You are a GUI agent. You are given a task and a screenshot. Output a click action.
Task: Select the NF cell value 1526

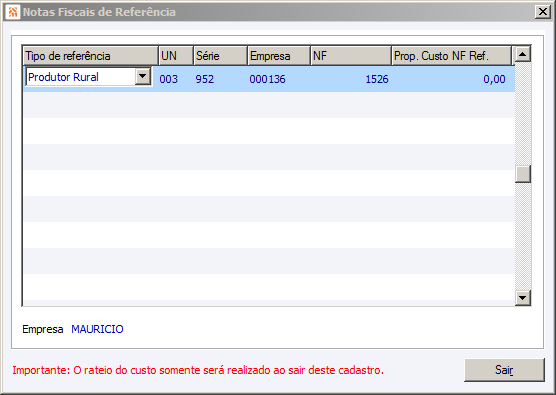tap(377, 79)
